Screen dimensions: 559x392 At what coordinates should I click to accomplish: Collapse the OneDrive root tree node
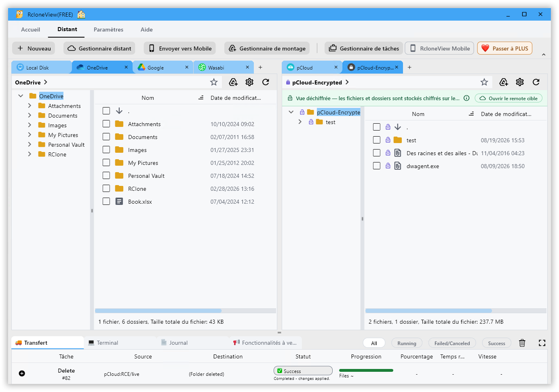pos(21,96)
